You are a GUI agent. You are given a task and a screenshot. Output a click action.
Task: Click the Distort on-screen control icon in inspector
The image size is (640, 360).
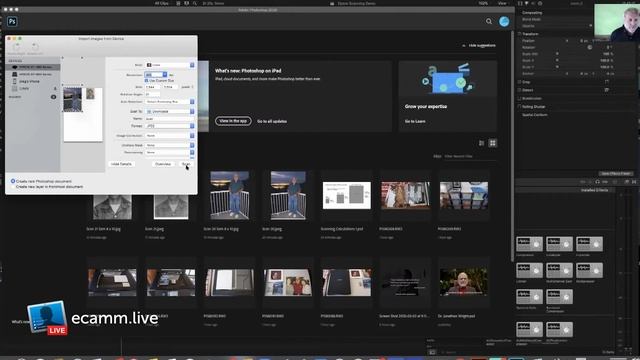pos(607,90)
